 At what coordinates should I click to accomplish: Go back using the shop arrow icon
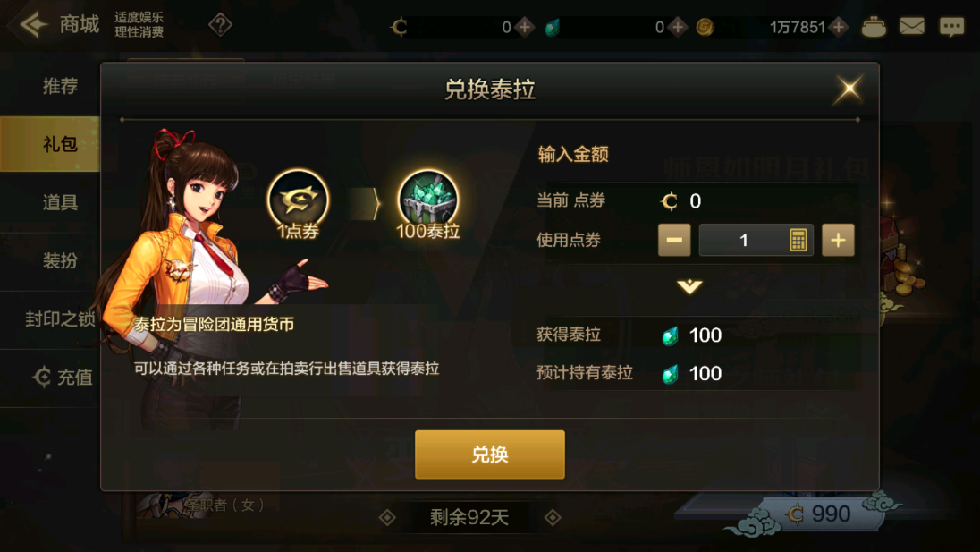pos(34,25)
